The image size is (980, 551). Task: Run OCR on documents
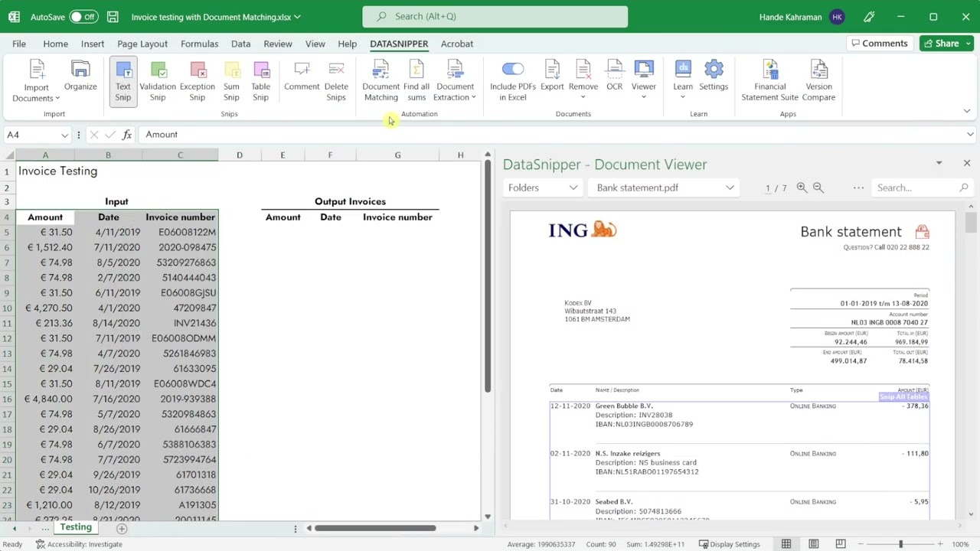(x=615, y=77)
